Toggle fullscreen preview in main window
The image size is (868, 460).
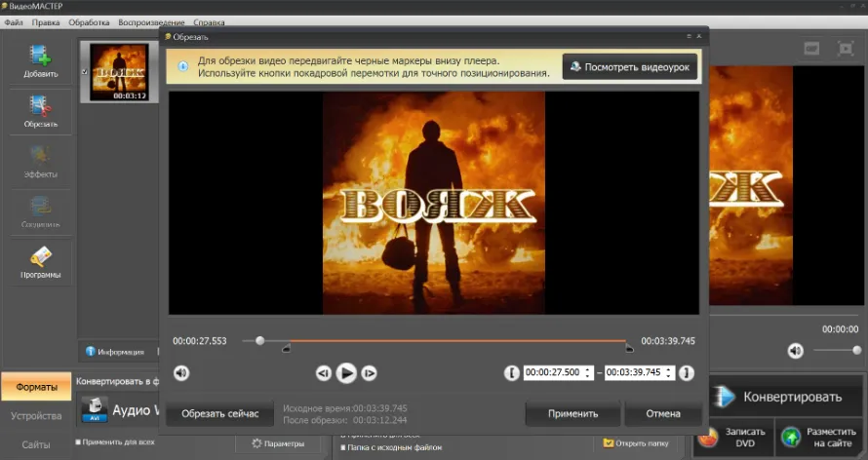tap(846, 49)
